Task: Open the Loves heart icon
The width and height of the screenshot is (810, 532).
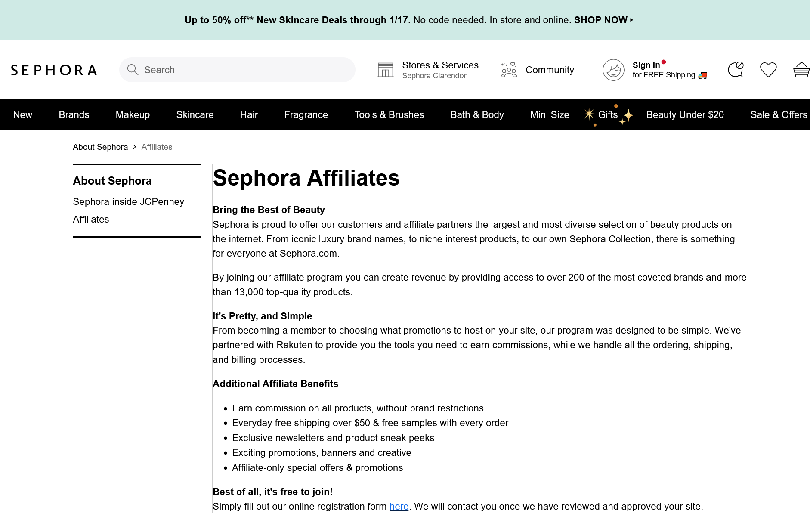Action: [x=768, y=70]
